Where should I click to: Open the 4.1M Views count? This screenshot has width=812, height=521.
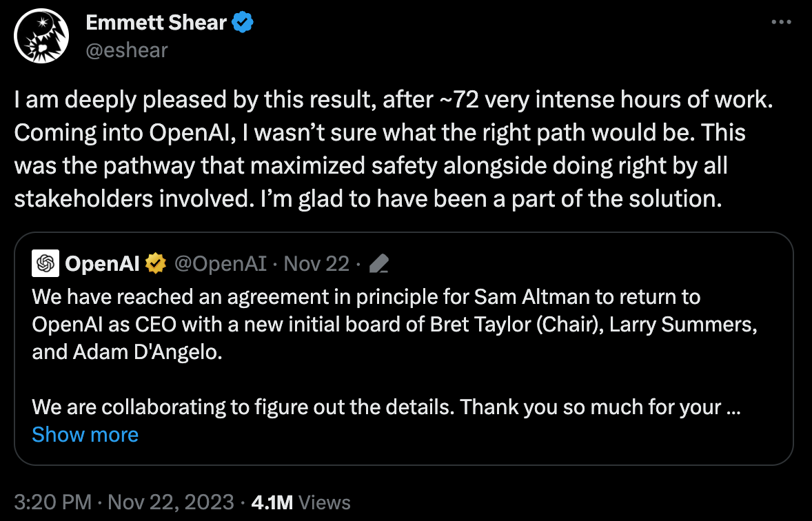click(301, 502)
